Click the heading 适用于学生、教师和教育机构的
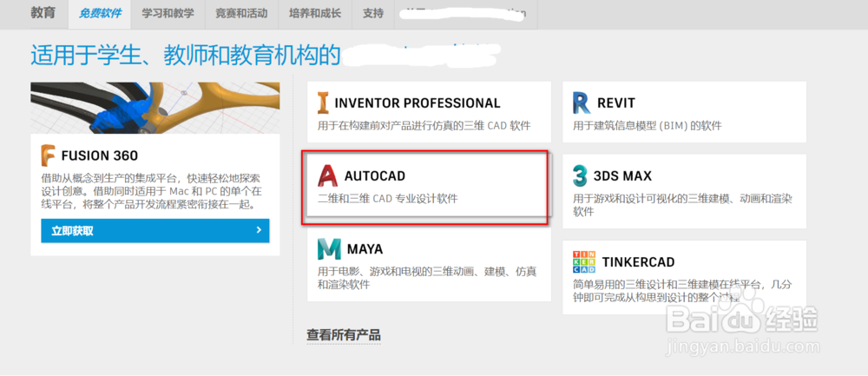This screenshot has width=868, height=376. (x=184, y=56)
